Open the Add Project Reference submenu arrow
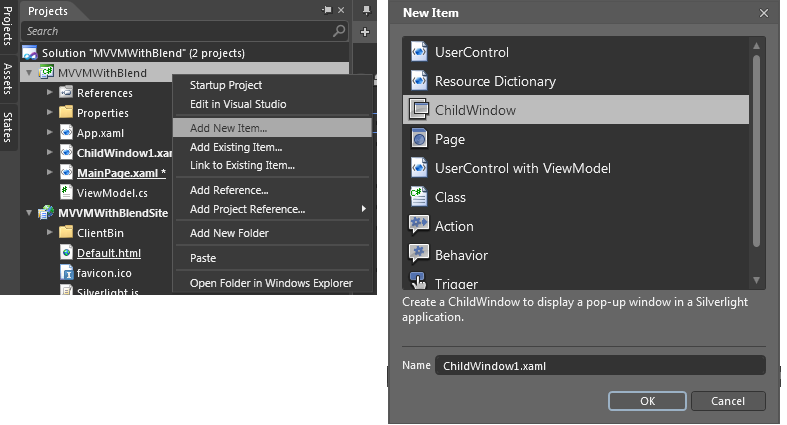The height and width of the screenshot is (425, 787). pyautogui.click(x=364, y=209)
